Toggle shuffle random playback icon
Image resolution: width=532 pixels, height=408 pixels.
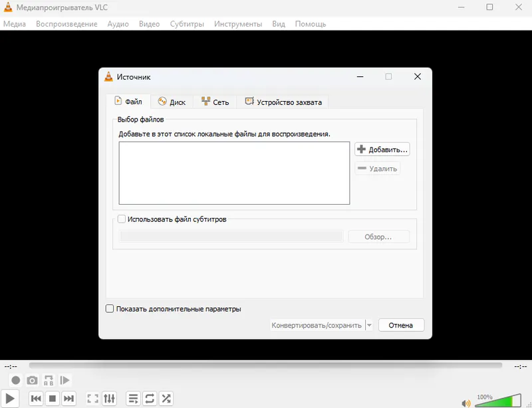(166, 398)
